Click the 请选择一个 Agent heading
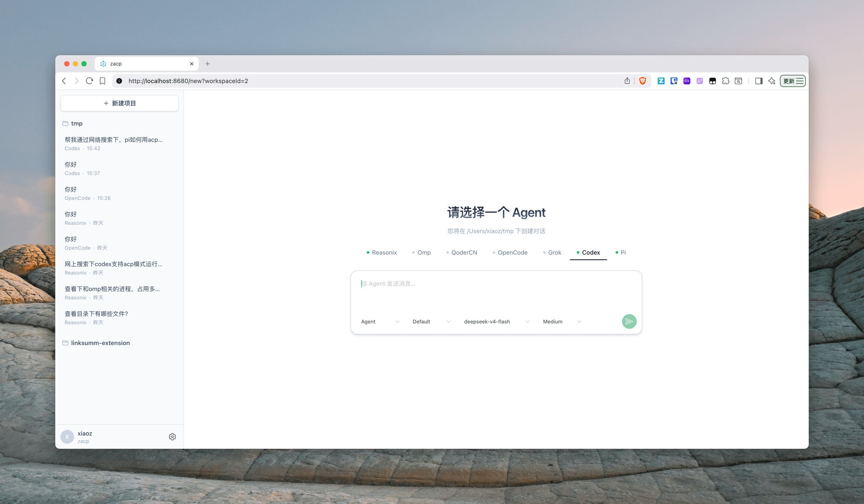The height and width of the screenshot is (504, 864). tap(496, 212)
